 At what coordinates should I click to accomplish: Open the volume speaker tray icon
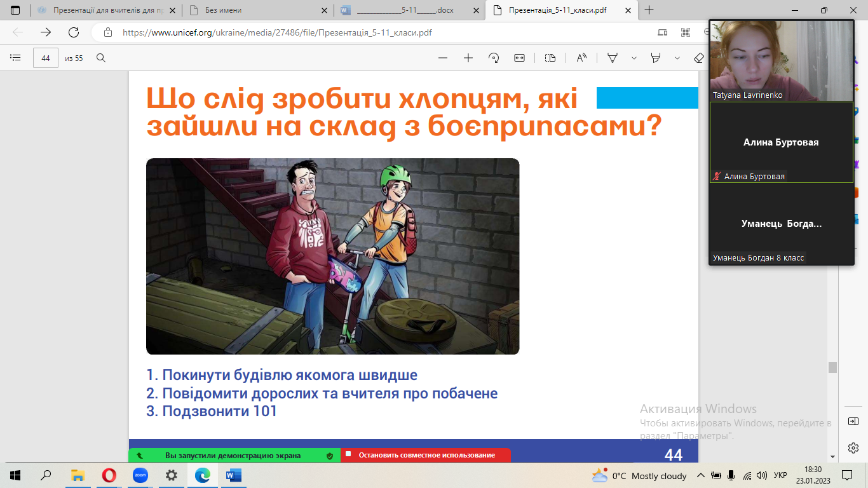(x=762, y=475)
